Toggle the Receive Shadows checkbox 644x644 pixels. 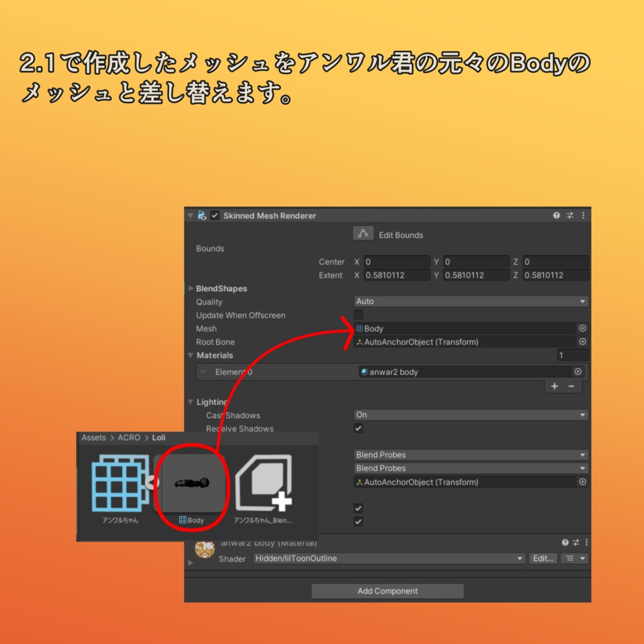click(358, 428)
